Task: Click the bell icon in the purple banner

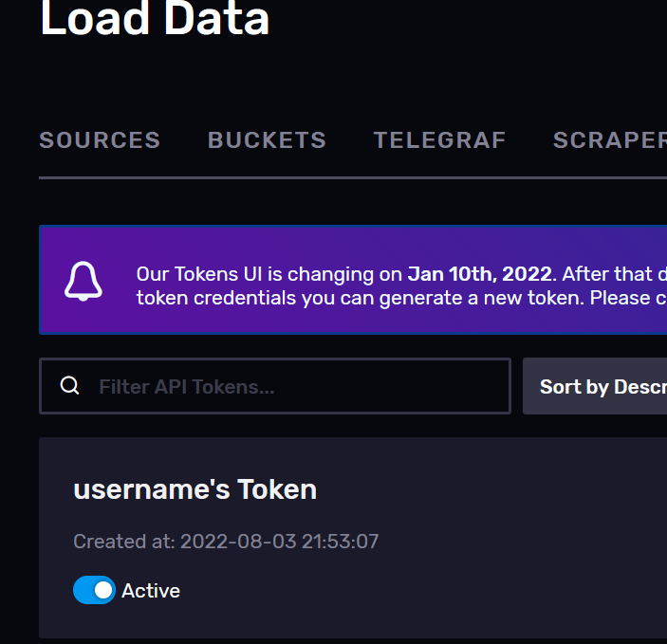Action: click(x=83, y=281)
